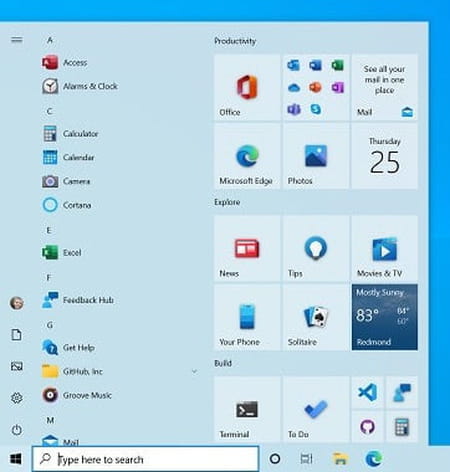Open the PowerPoint icon in Office folder tile
The width and height of the screenshot is (450, 472).
[315, 87]
